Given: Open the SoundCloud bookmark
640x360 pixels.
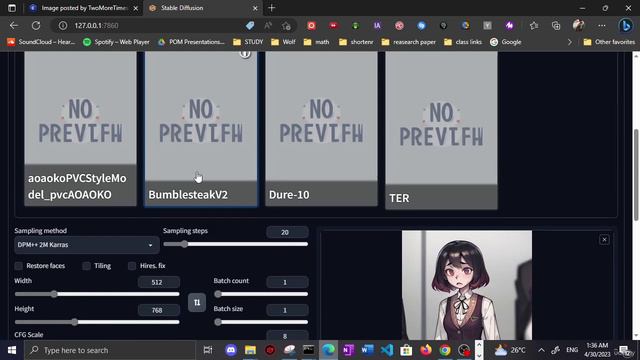Looking at the screenshot, I should pos(41,42).
